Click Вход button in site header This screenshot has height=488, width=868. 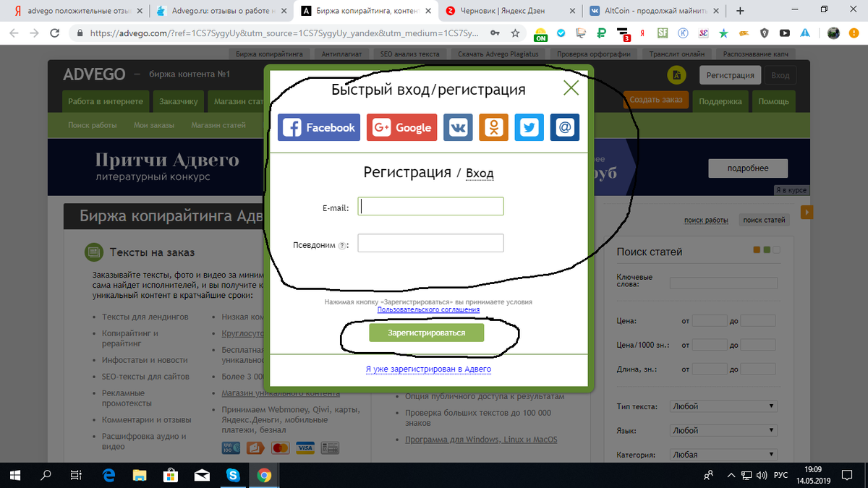pos(780,75)
